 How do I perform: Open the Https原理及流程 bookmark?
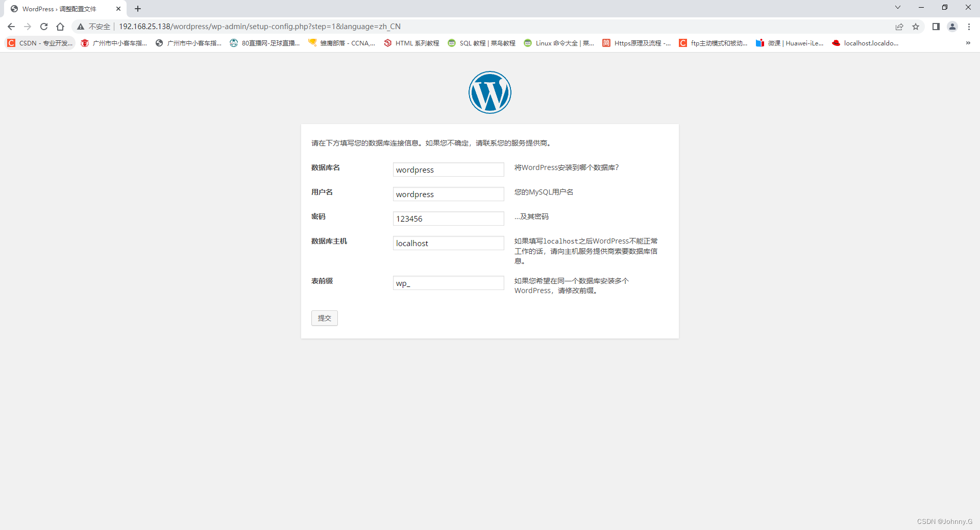tap(636, 43)
